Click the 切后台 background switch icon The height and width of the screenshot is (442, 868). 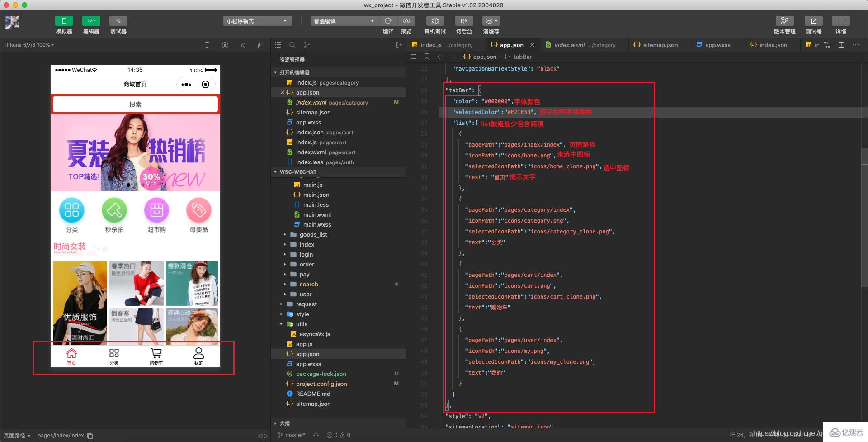point(464,21)
